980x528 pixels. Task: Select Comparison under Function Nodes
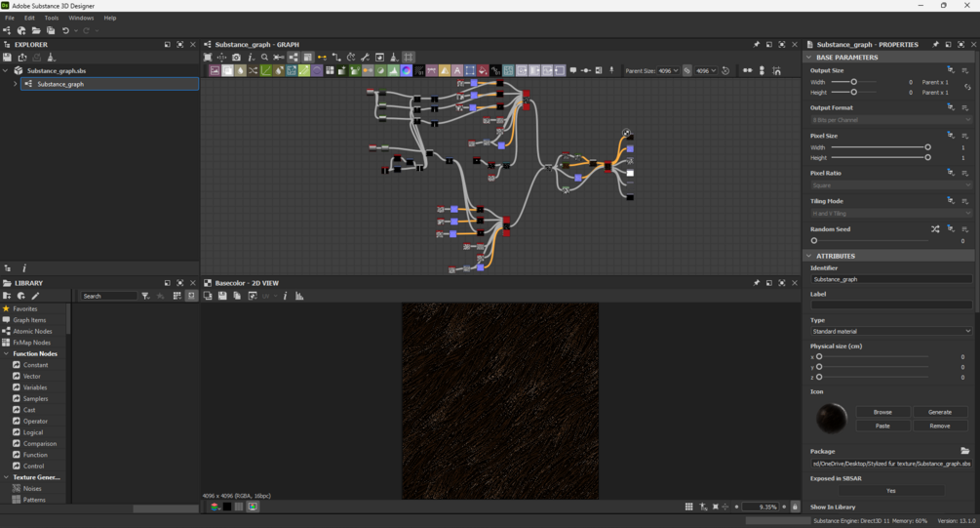pyautogui.click(x=39, y=443)
